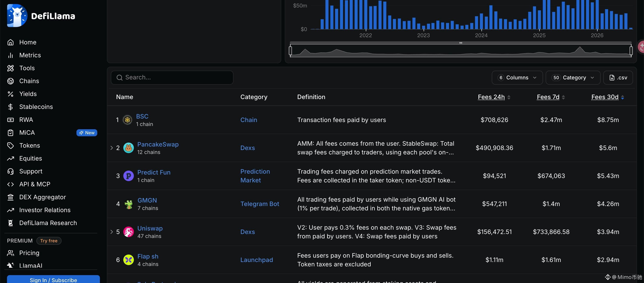Click the DEX Aggregator bank icon

point(11,197)
